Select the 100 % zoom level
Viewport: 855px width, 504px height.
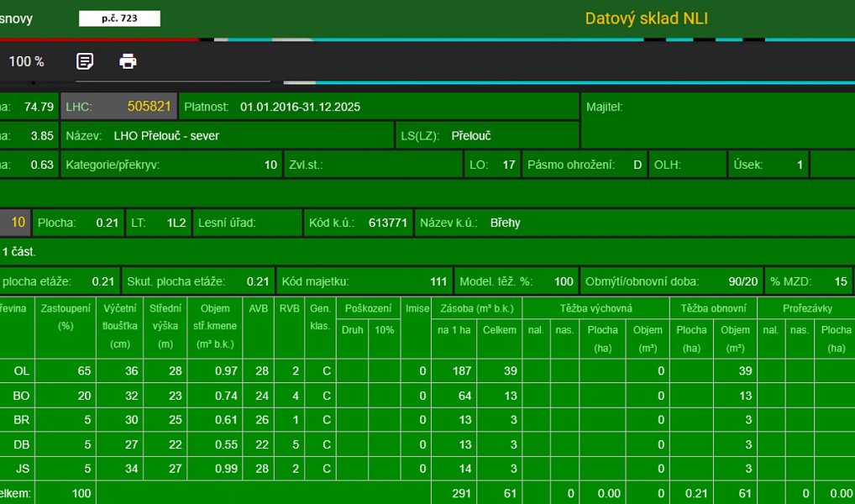point(26,61)
